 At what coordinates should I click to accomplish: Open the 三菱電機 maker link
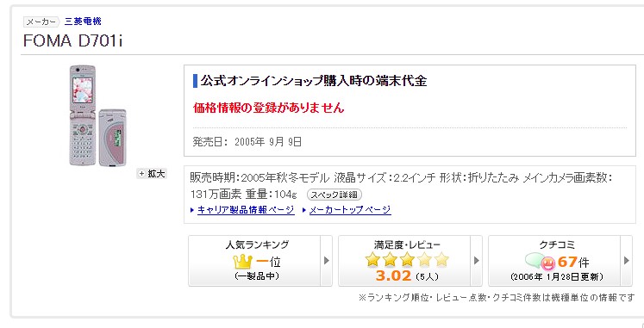coord(83,22)
